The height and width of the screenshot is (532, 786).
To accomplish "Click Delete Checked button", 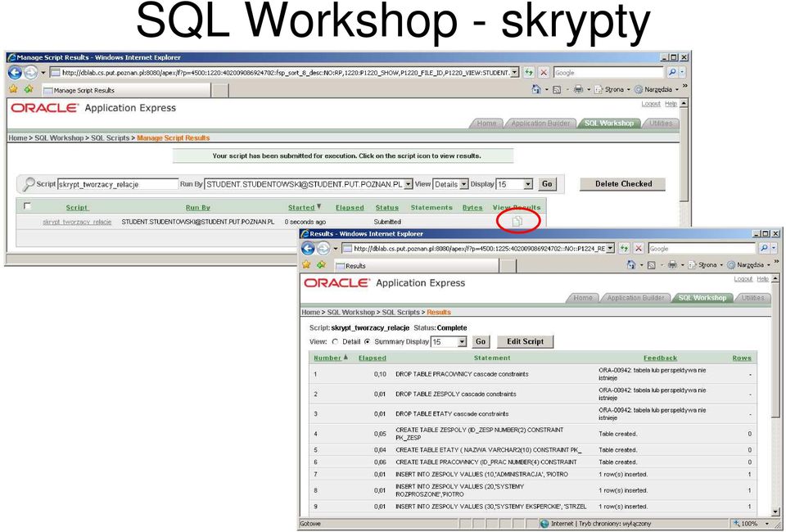I will pos(623,184).
